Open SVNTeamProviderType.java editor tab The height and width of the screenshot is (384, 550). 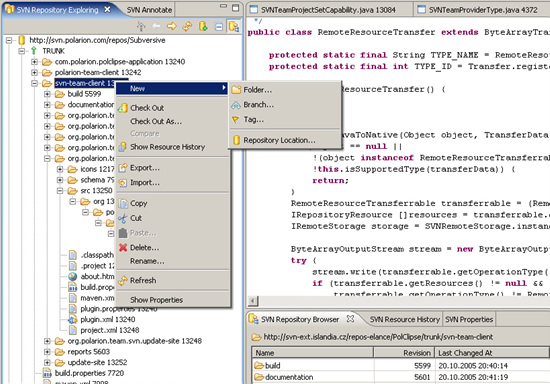[x=483, y=10]
